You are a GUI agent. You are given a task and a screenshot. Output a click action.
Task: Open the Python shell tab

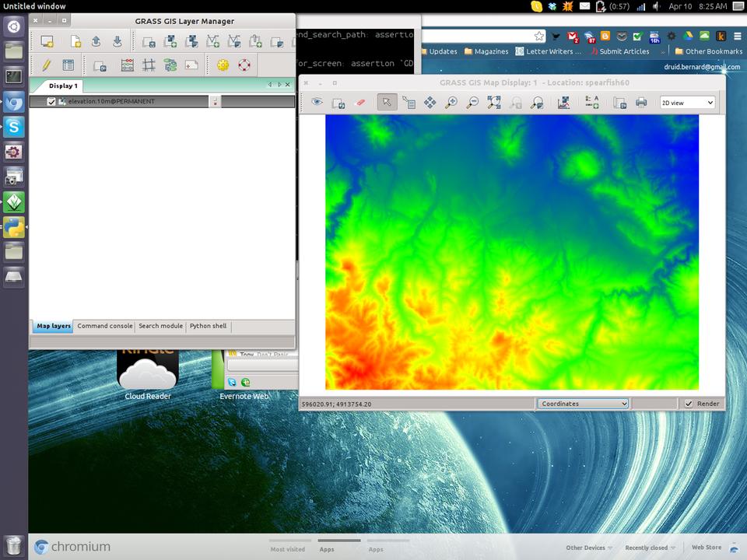point(208,327)
